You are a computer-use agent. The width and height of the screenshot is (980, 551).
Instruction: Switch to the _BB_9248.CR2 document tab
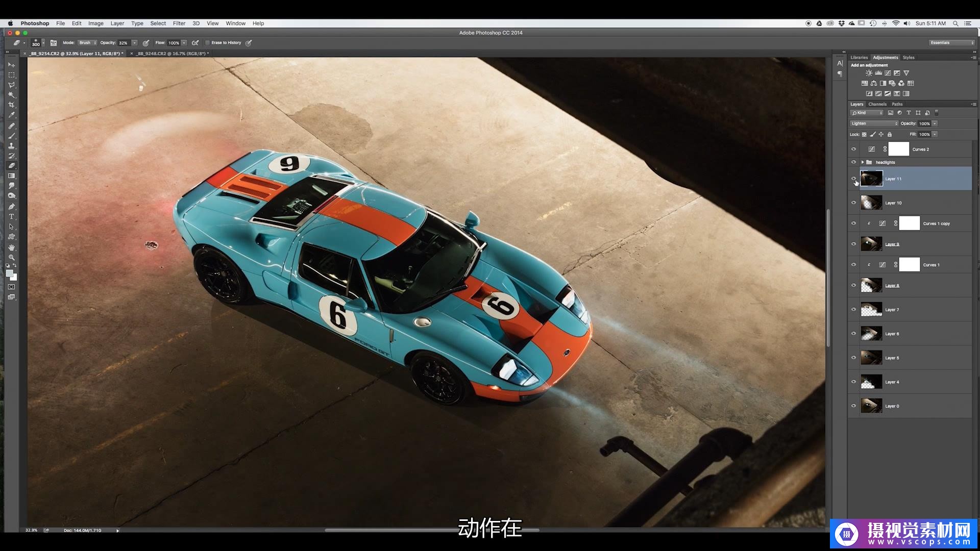pyautogui.click(x=173, y=54)
